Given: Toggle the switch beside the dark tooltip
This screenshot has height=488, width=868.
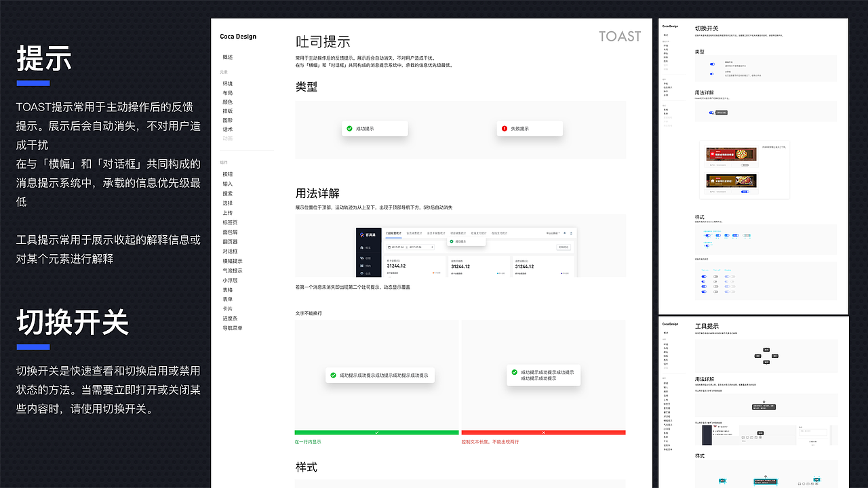Looking at the screenshot, I should 711,113.
